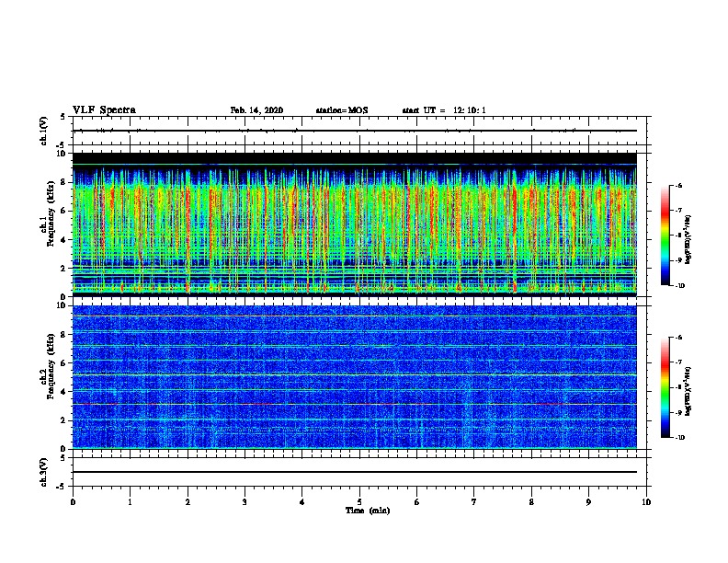Click ch.1 color bar '-6' label

click(678, 185)
